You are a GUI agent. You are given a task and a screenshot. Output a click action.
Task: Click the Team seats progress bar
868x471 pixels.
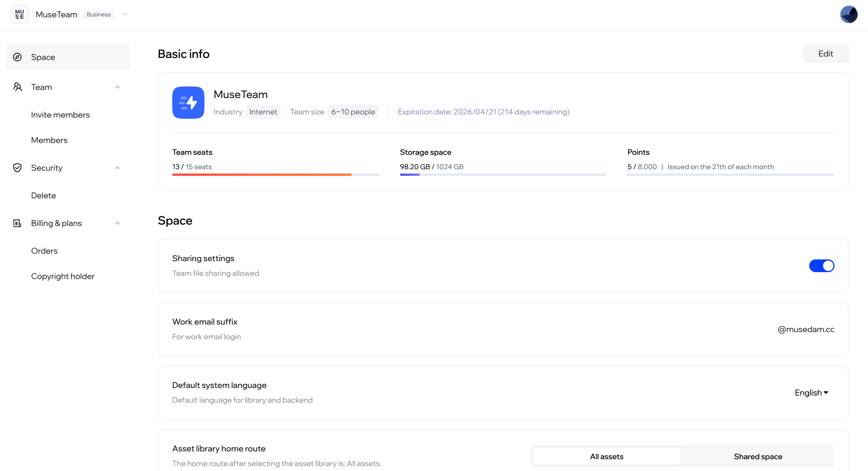point(275,174)
